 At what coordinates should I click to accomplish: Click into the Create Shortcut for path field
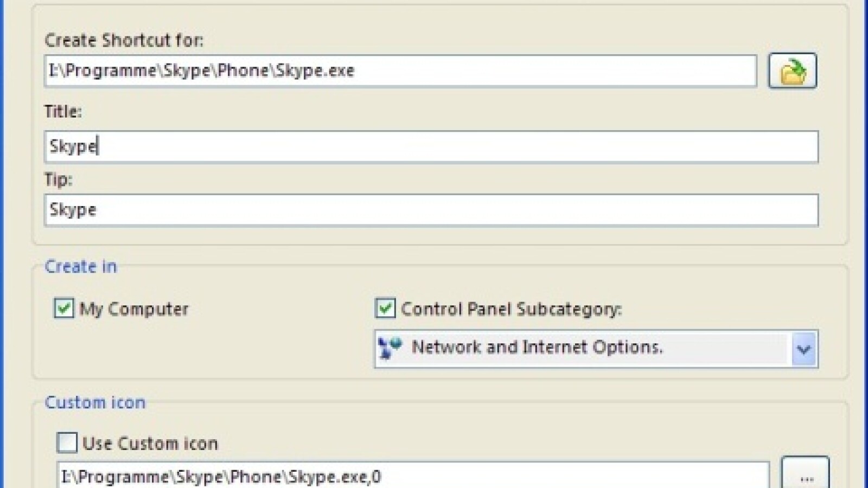click(x=400, y=71)
